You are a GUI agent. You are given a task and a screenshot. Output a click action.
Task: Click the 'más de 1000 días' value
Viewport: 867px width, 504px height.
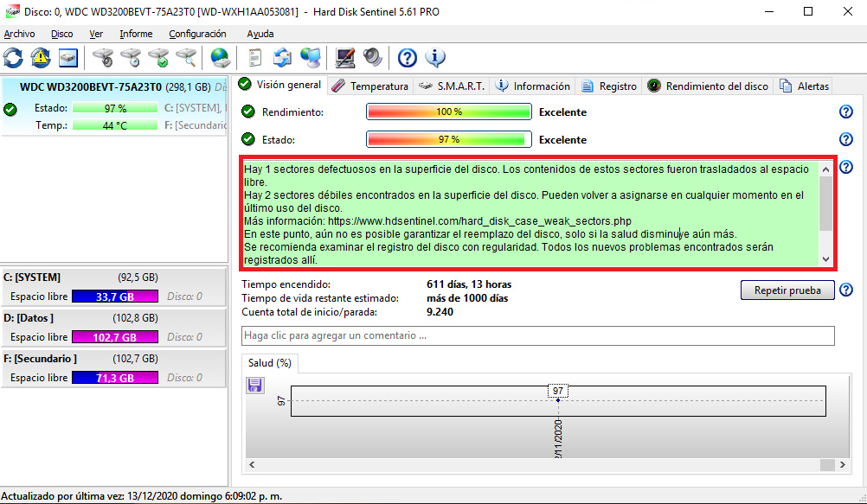[x=467, y=298]
